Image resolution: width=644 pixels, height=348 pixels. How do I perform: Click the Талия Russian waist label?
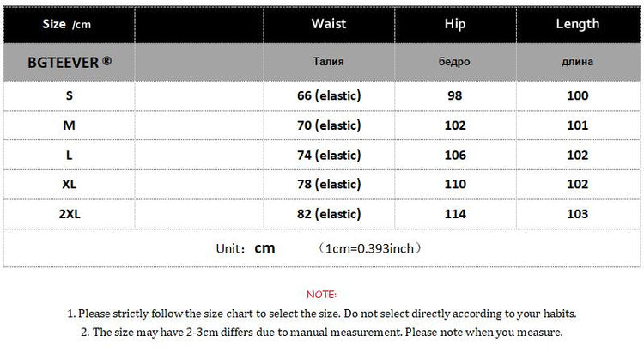point(329,63)
